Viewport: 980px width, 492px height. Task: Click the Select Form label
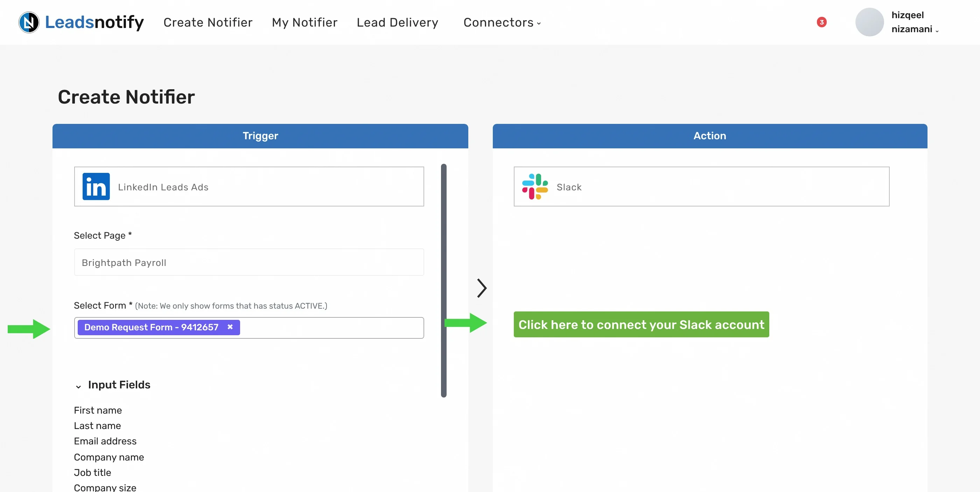(103, 305)
